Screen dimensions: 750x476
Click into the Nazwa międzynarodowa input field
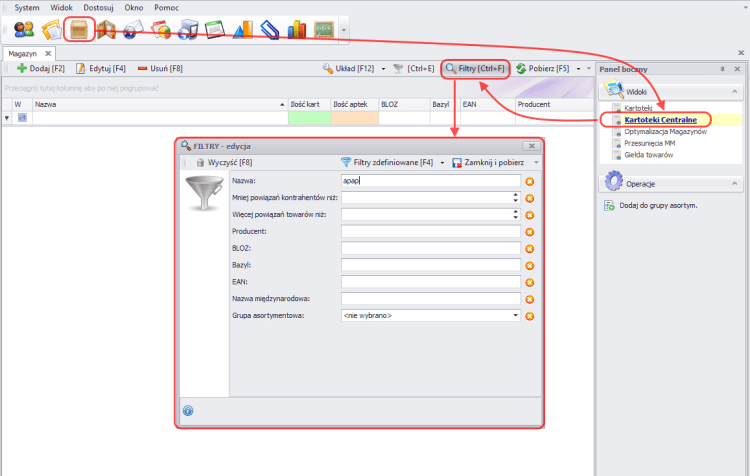click(430, 299)
